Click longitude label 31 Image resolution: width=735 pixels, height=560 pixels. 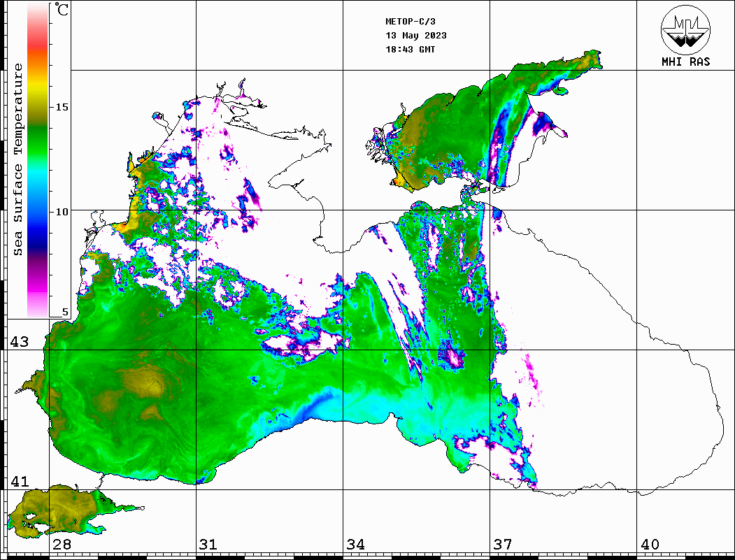[x=208, y=545]
